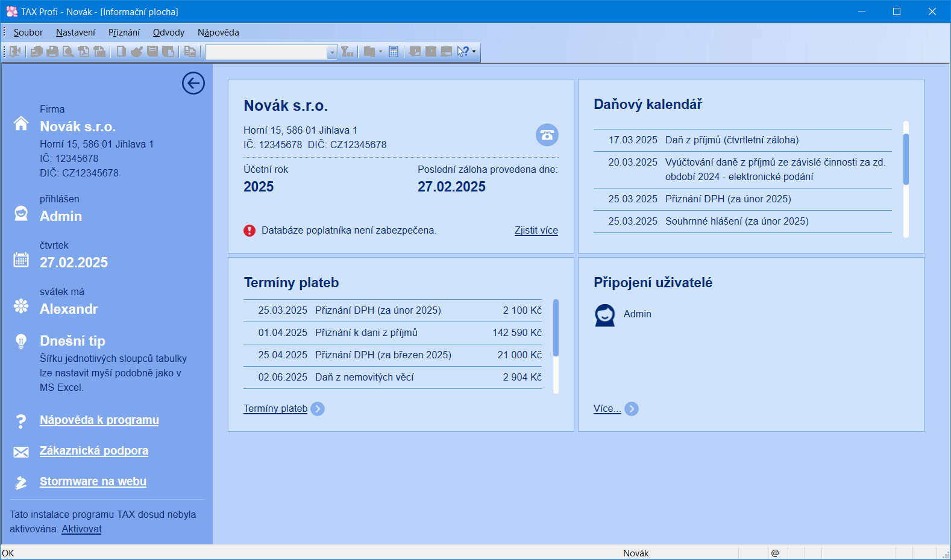The height and width of the screenshot is (560, 951).
Task: Click the flower icon beside svátek má
Action: [21, 306]
